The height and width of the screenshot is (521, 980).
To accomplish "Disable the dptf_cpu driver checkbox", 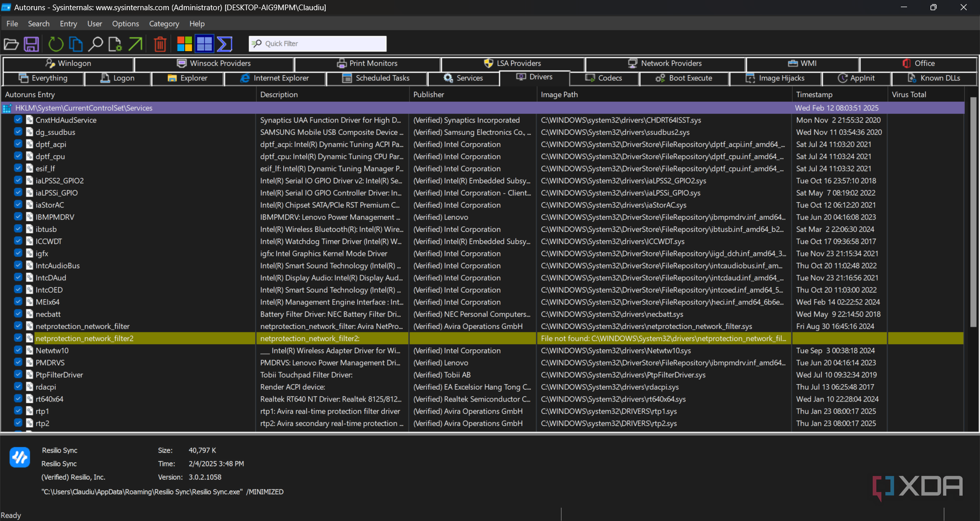I will tap(18, 156).
